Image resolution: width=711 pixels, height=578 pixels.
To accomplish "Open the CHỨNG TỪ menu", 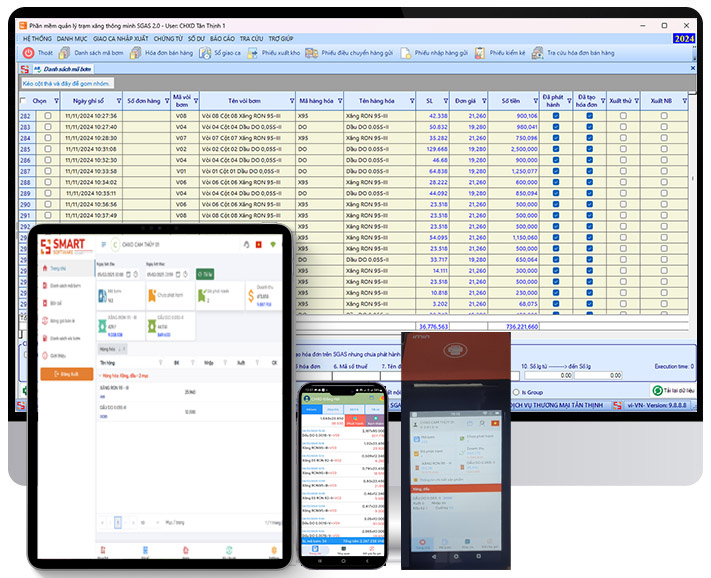I will coord(168,39).
